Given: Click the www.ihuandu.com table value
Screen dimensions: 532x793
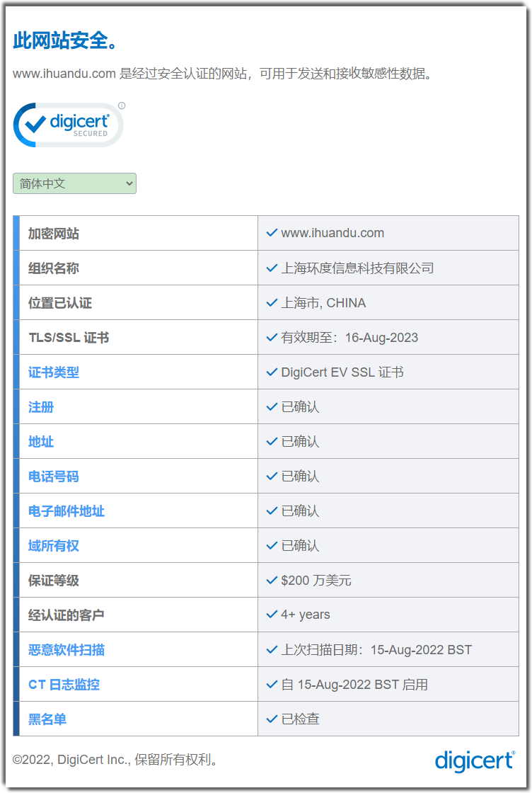Looking at the screenshot, I should [x=332, y=233].
